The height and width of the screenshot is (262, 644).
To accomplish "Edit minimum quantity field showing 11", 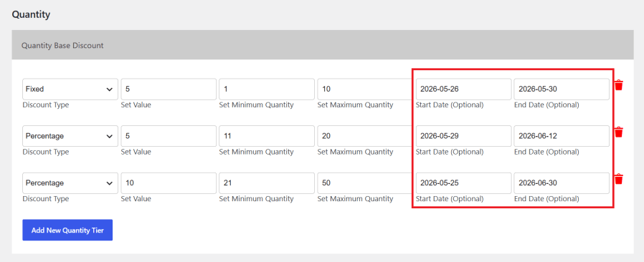I will coord(267,136).
